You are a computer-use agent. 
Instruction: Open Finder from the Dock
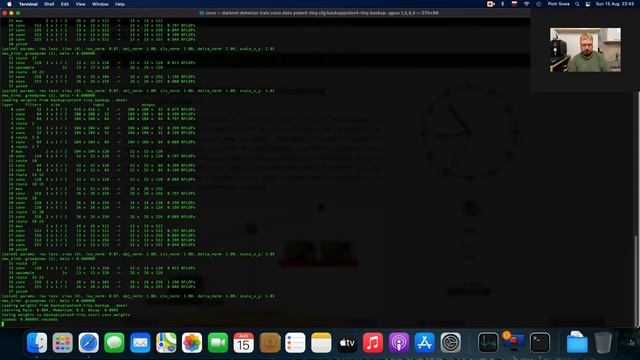click(37, 342)
